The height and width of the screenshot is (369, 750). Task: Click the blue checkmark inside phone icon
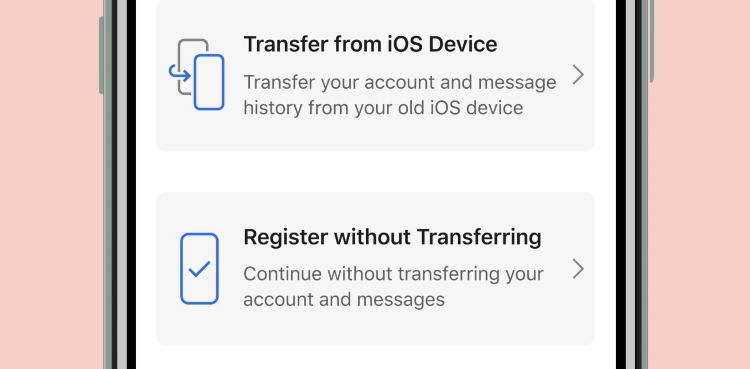coord(199,268)
